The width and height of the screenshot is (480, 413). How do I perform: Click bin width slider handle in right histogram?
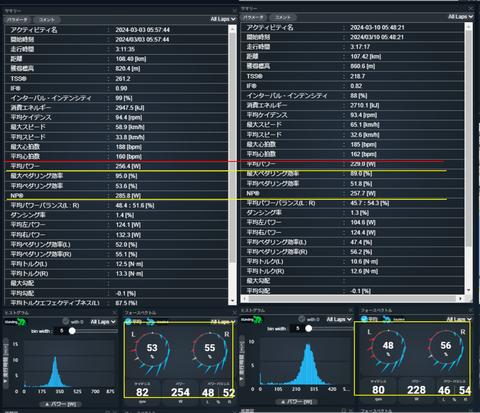[x=309, y=329]
